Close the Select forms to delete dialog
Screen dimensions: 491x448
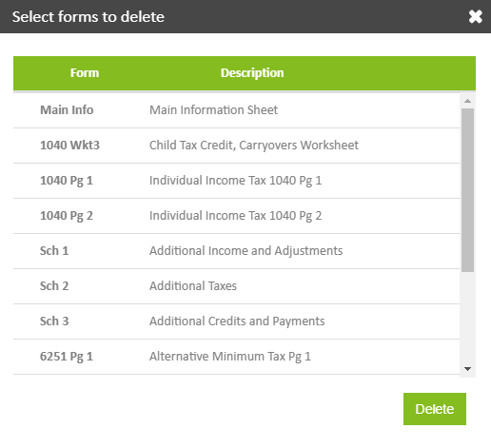[x=475, y=16]
